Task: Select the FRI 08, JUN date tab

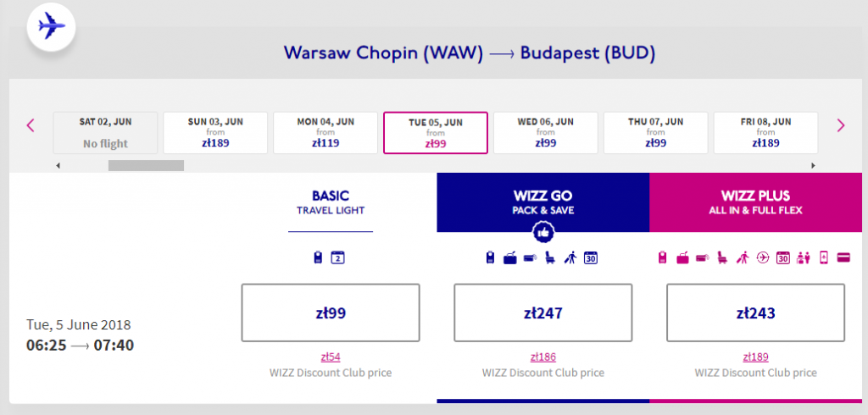Action: coord(765,133)
